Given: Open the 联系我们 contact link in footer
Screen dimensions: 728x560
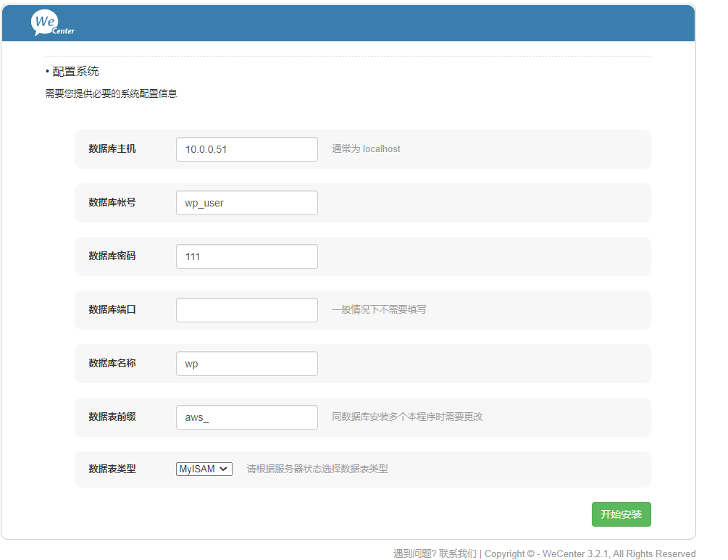Looking at the screenshot, I should [457, 554].
